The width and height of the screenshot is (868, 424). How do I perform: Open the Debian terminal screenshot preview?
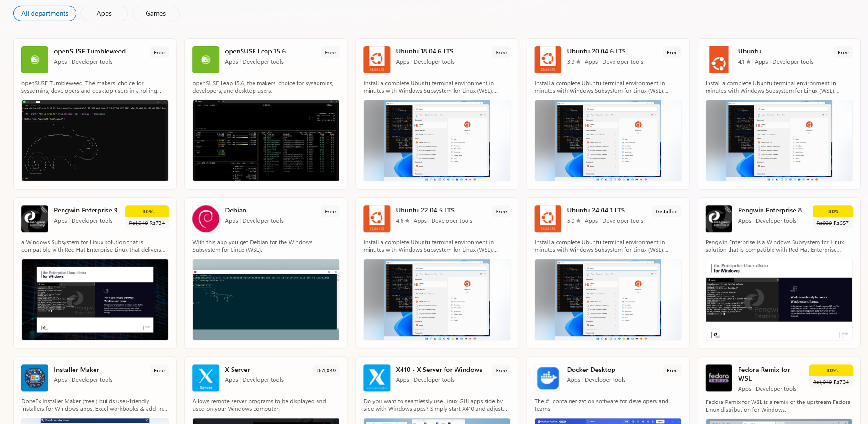266,300
